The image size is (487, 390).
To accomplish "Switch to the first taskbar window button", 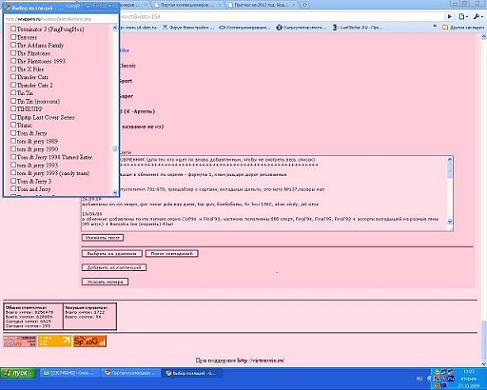I will point(68,373).
